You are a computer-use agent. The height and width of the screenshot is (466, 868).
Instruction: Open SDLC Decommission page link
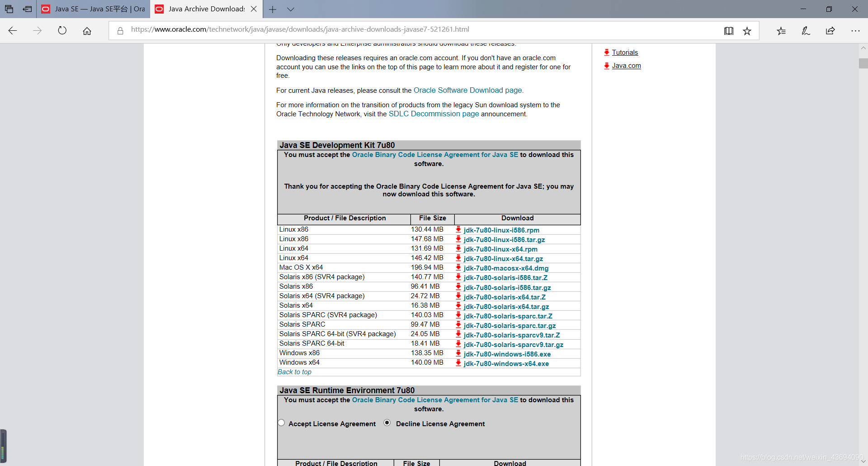434,114
